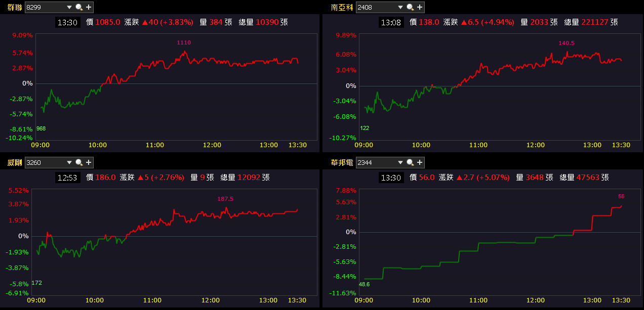Click the 12:53 time box in 威剛 panel

(x=67, y=178)
